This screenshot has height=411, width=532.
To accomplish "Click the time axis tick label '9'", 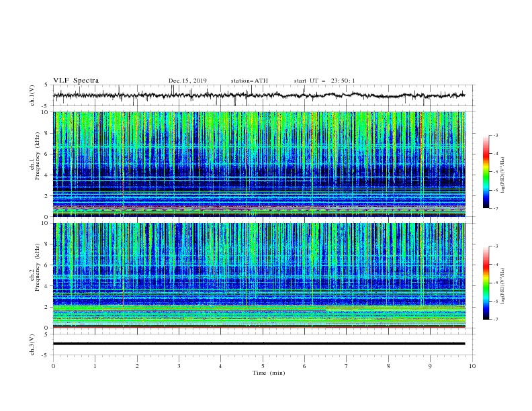I will pos(430,366).
